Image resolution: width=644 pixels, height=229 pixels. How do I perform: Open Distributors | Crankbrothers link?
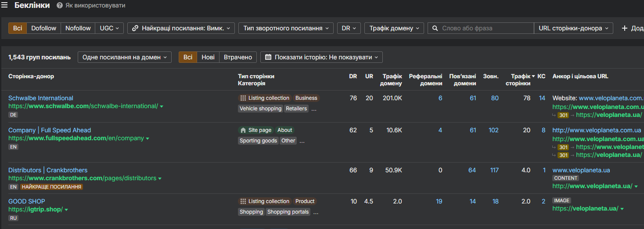(x=48, y=170)
